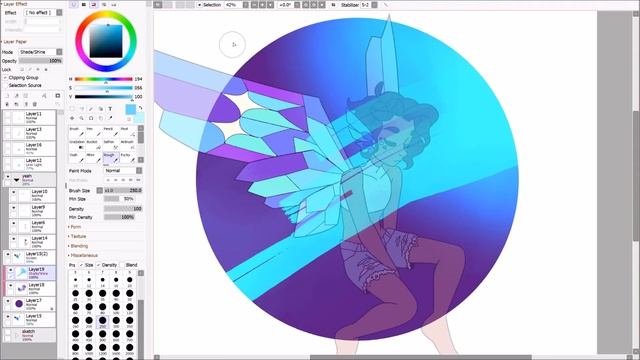Open the Paint Mode dropdown
The image size is (640, 360).
(123, 170)
